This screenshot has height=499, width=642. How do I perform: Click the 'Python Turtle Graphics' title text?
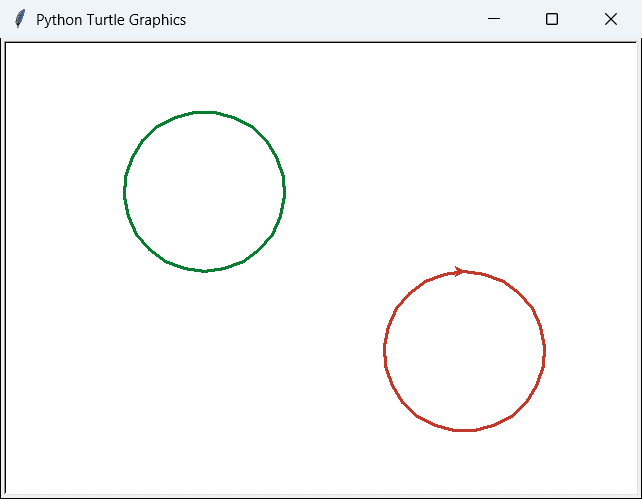pos(111,20)
